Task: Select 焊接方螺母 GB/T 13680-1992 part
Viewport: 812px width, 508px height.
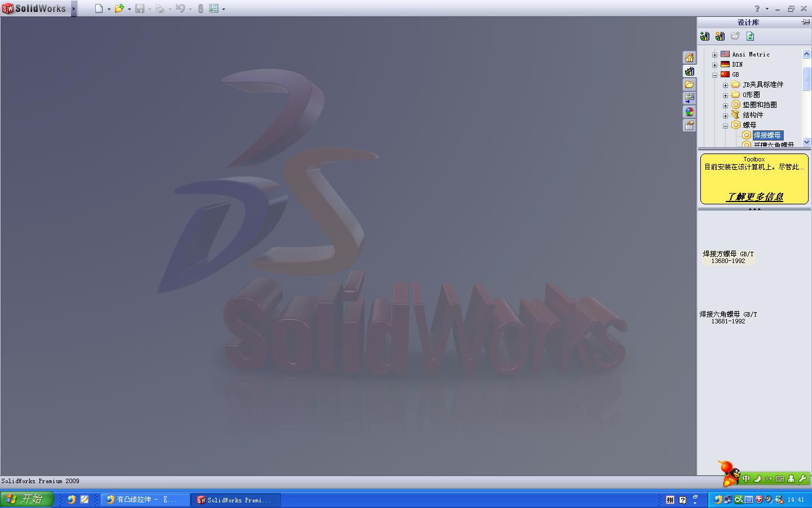Action: tap(728, 257)
